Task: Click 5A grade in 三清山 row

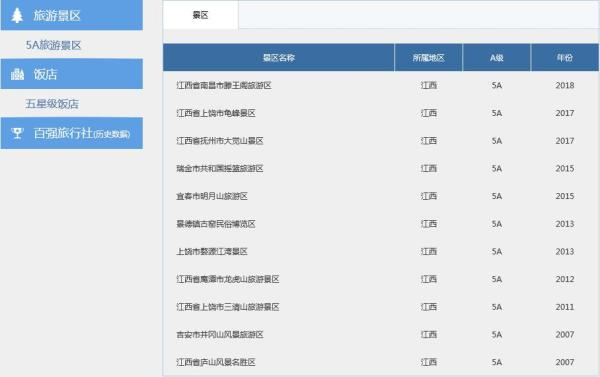Action: pos(497,307)
